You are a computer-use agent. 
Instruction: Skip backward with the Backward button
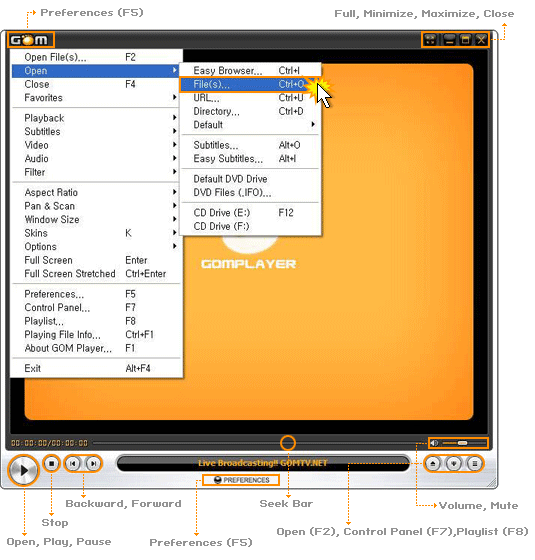click(73, 464)
